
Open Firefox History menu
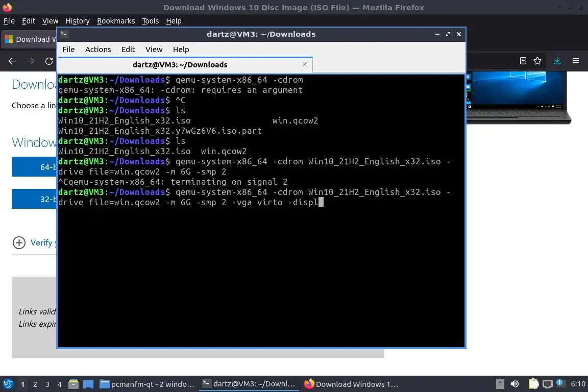(x=78, y=21)
